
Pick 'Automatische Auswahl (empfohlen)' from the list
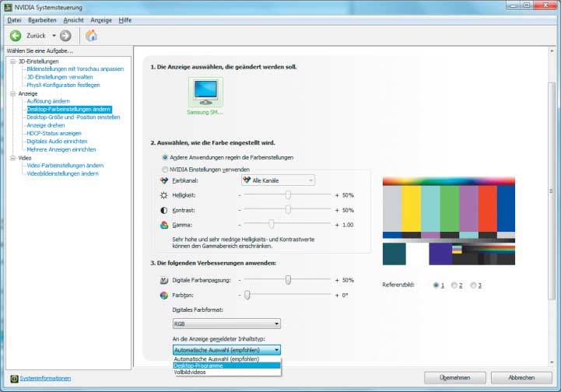pyautogui.click(x=227, y=359)
